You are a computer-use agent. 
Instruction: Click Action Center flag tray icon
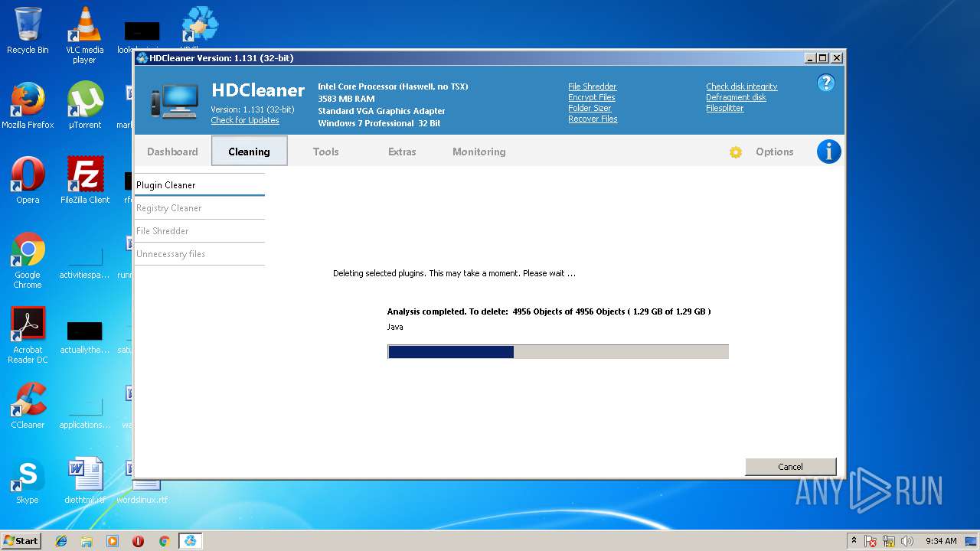coord(871,541)
